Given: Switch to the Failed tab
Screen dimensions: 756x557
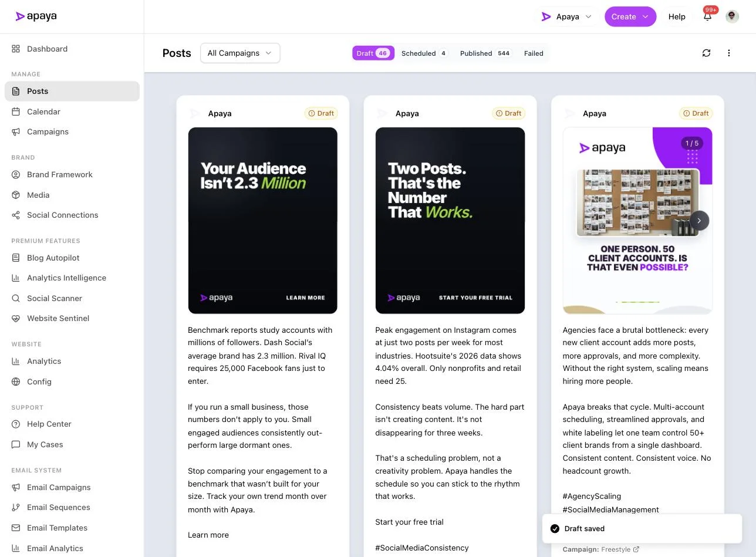Looking at the screenshot, I should point(534,53).
